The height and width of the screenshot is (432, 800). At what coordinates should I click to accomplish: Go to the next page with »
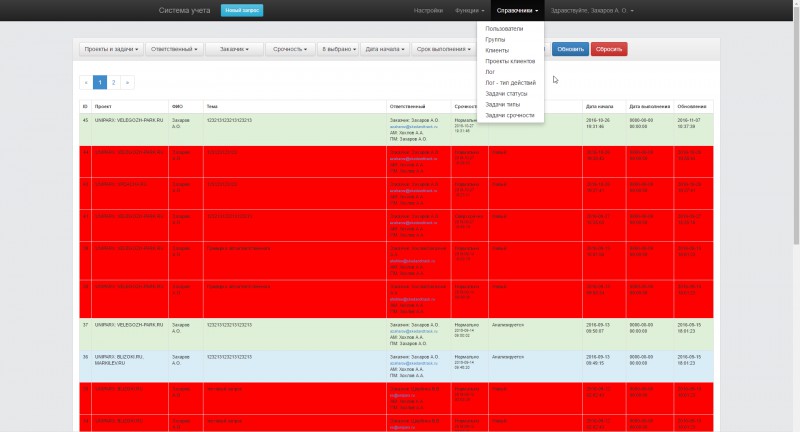point(127,82)
